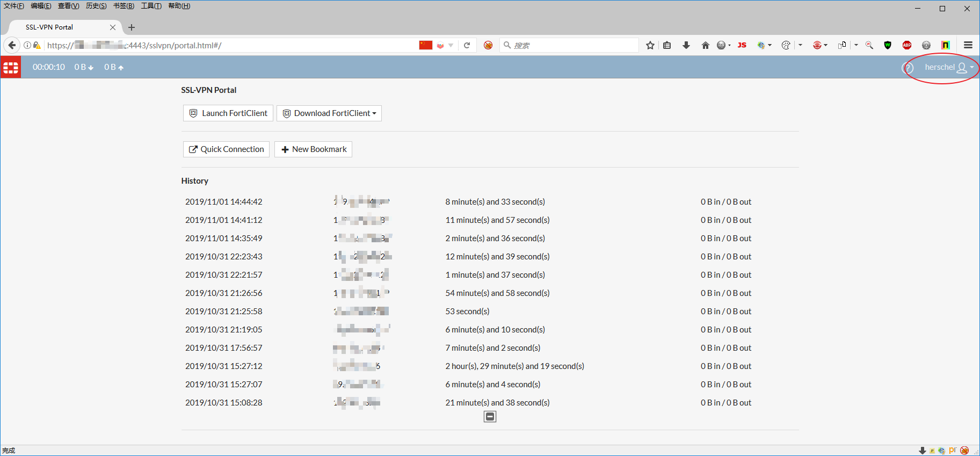The image size is (980, 456).
Task: Expand dropdown arrow after clipboard extension icon
Action: 856,45
